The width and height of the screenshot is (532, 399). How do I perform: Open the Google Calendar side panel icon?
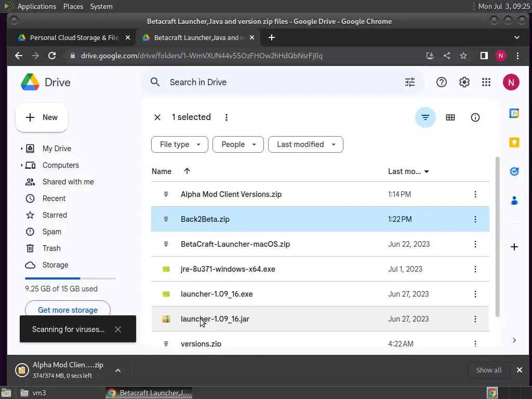click(514, 113)
